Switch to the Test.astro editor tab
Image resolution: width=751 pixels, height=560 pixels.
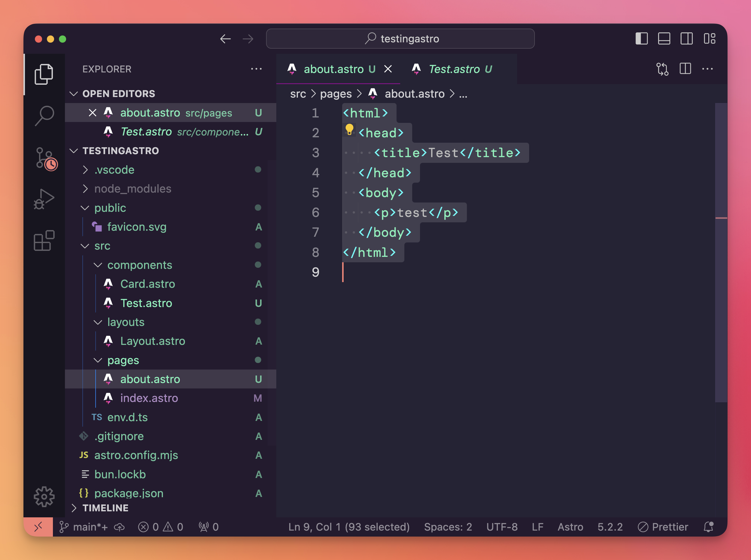[454, 69]
